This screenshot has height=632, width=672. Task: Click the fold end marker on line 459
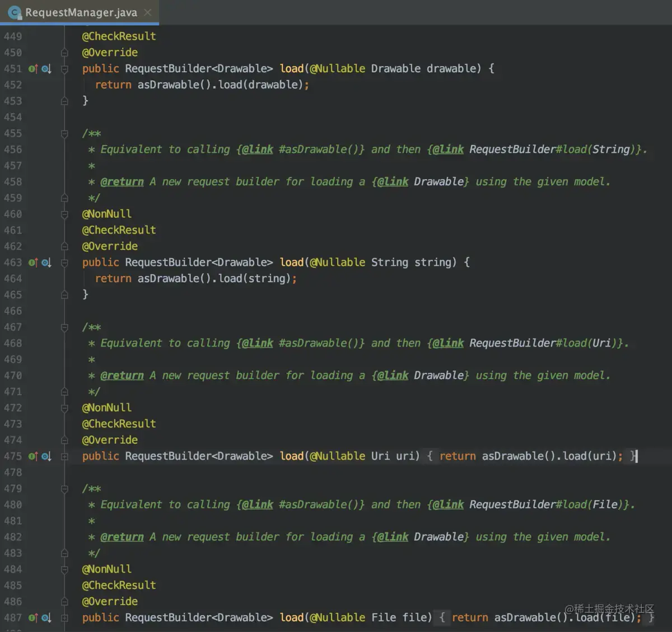tap(64, 198)
